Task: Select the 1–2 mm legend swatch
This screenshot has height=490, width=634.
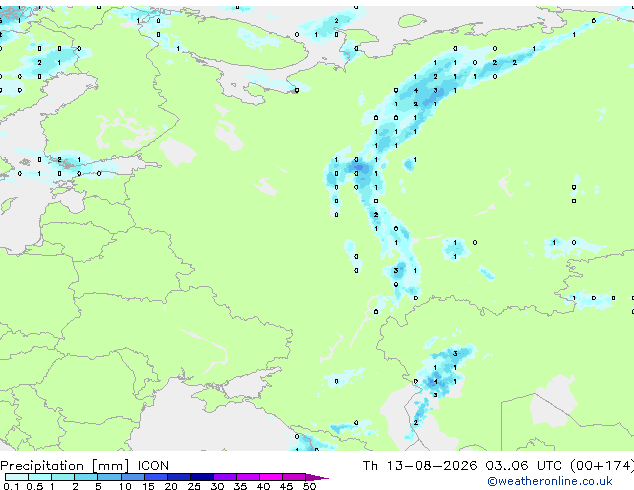Action: tap(63, 477)
